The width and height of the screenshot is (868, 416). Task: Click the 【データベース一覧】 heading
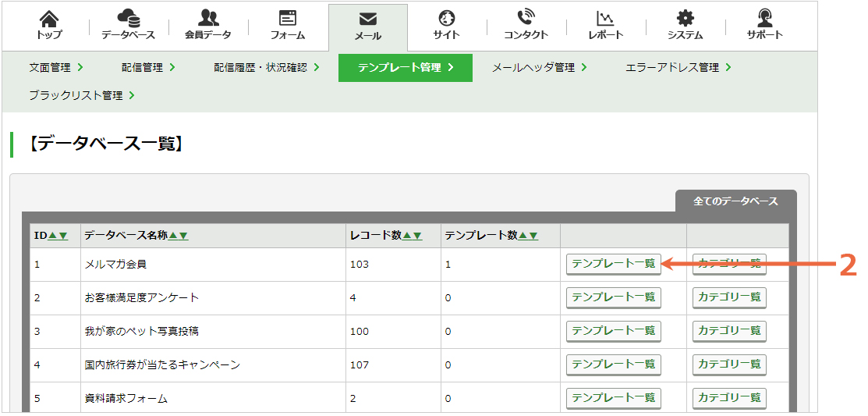[x=105, y=144]
